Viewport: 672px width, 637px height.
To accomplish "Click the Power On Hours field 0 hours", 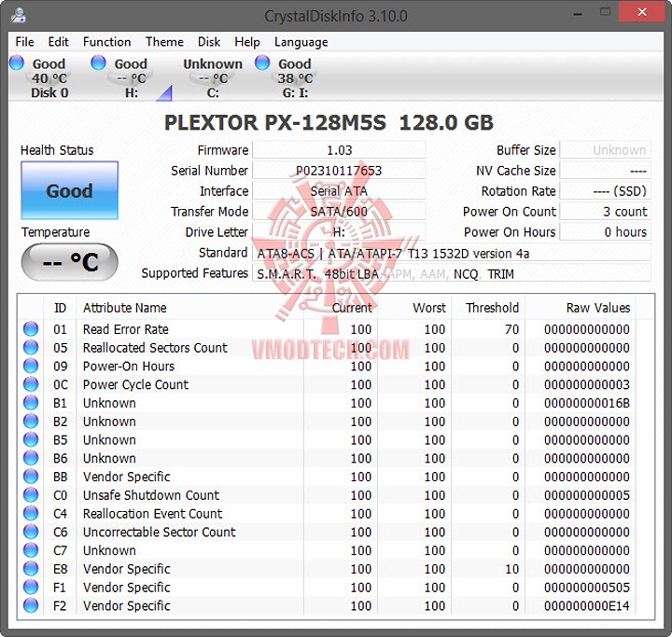I will (x=606, y=232).
